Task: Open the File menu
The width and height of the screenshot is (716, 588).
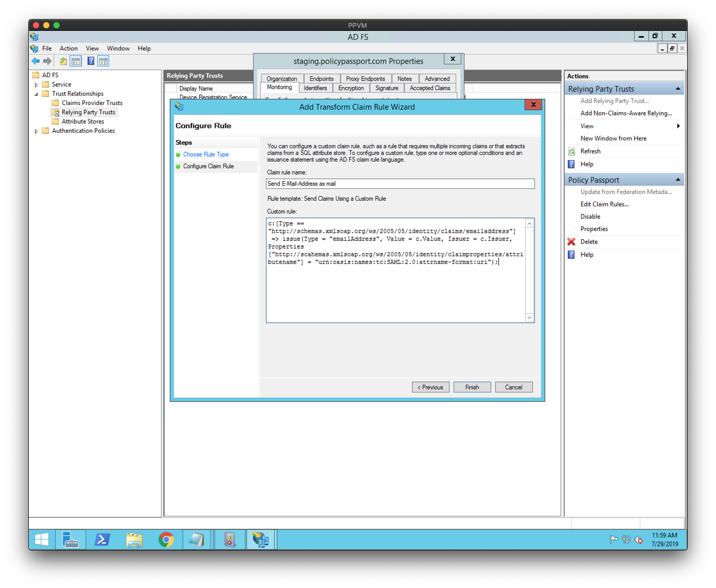Action: (47, 48)
